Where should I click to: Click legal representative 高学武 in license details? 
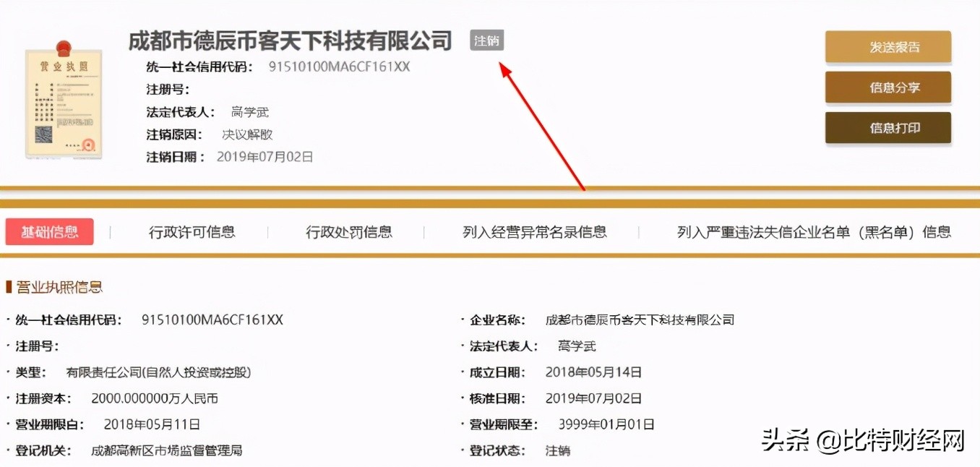click(577, 346)
